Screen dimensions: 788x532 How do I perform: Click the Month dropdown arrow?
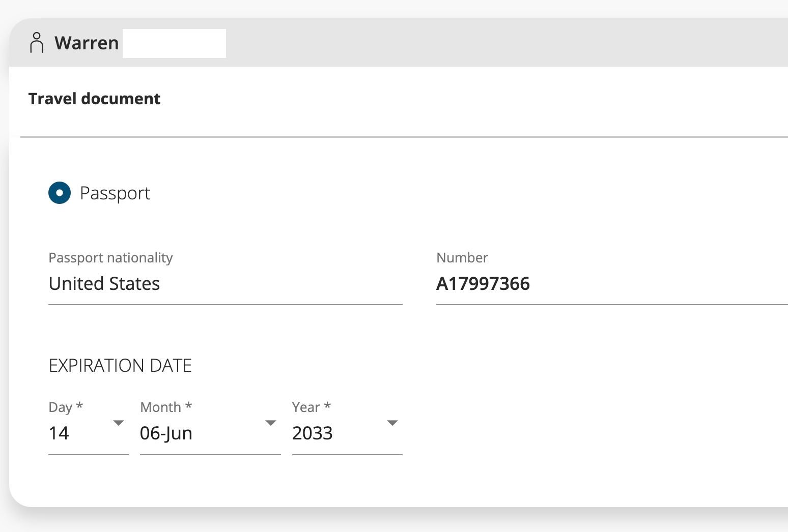[271, 422]
